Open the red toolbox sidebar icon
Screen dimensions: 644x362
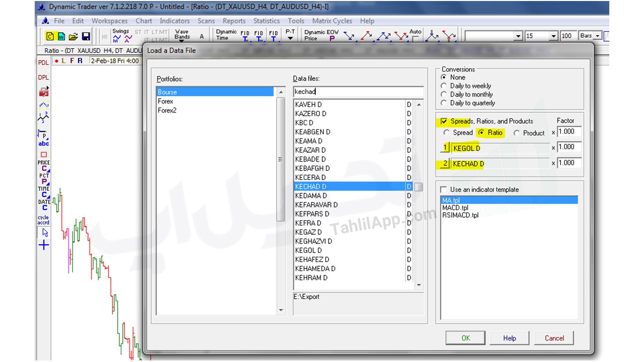tap(44, 92)
